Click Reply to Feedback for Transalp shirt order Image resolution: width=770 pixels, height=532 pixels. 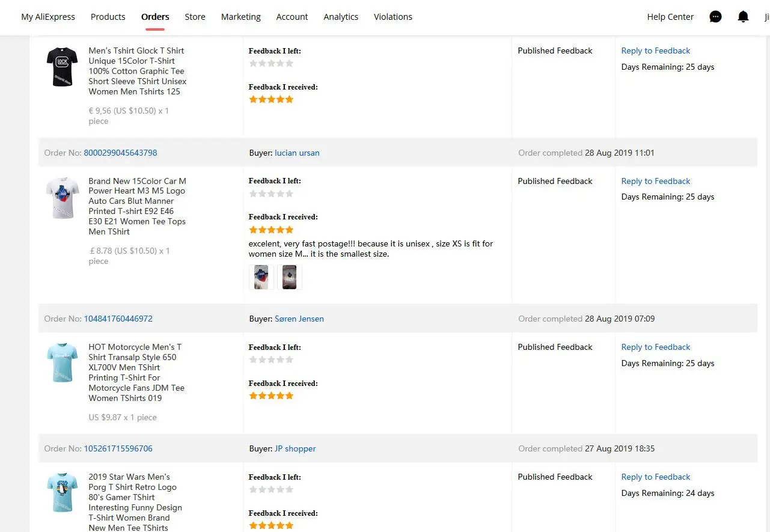(655, 347)
